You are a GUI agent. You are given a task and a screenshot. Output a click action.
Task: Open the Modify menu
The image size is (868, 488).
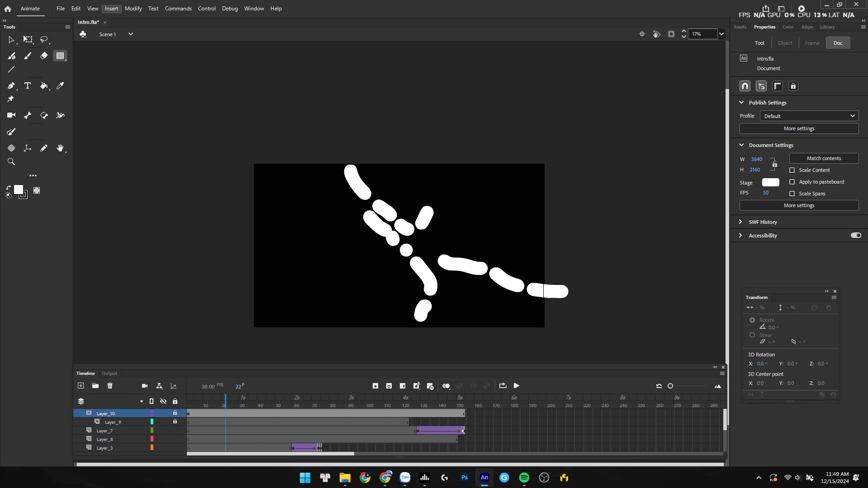(x=133, y=9)
